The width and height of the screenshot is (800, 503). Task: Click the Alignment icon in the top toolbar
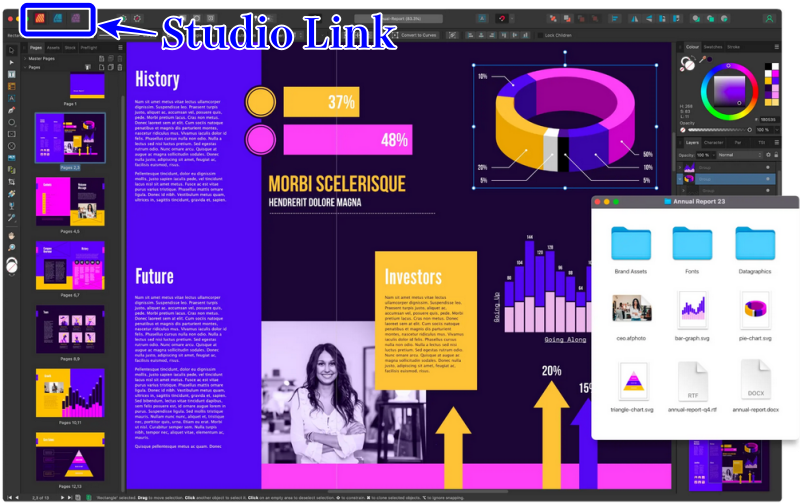(615, 19)
